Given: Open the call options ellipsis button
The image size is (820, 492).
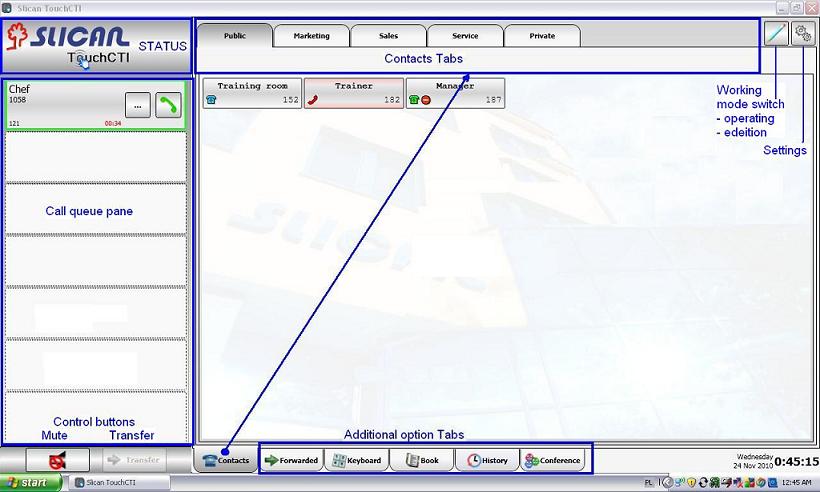Looking at the screenshot, I should pyautogui.click(x=138, y=105).
